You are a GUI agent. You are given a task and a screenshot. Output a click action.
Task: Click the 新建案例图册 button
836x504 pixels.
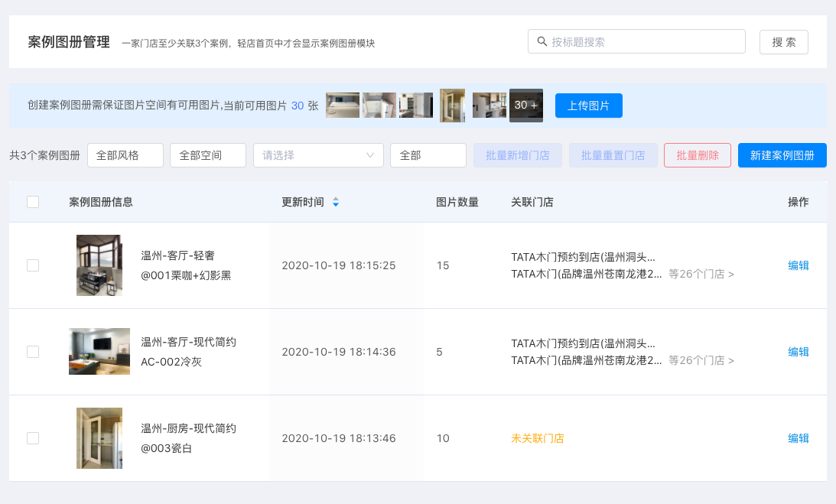[x=782, y=155]
